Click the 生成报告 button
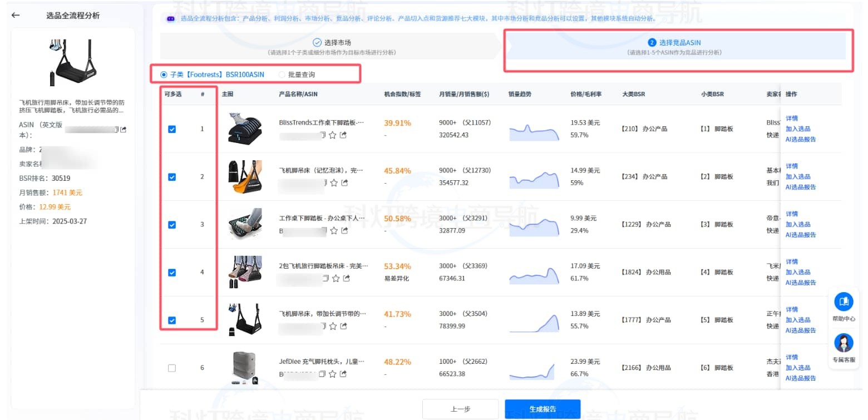This screenshot has width=868, height=420. click(x=542, y=408)
